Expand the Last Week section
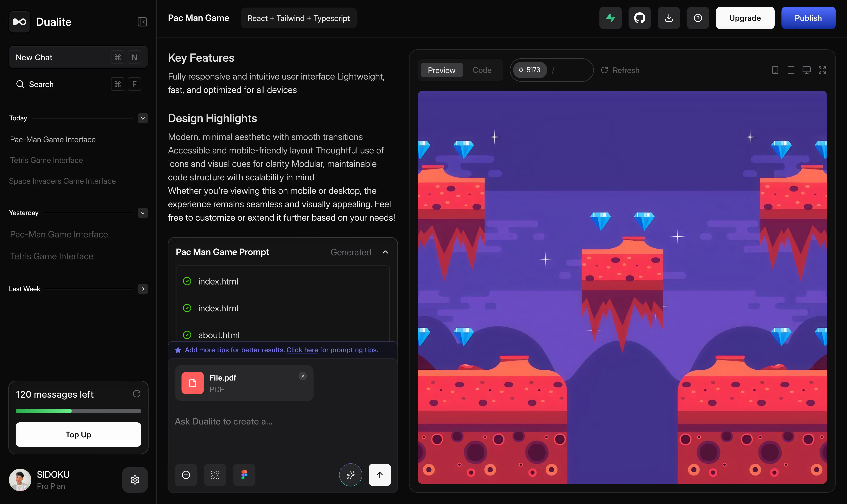 point(143,289)
